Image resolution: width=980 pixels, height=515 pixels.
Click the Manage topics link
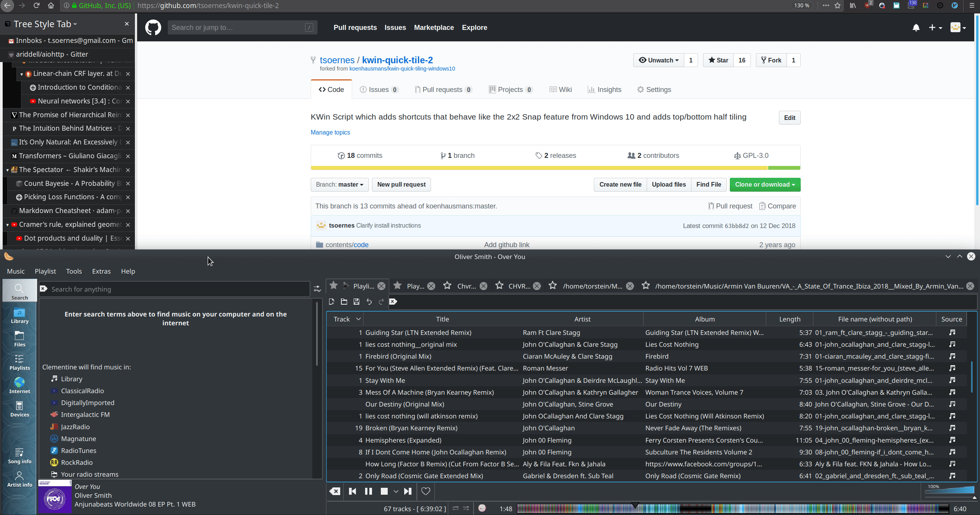tap(330, 132)
